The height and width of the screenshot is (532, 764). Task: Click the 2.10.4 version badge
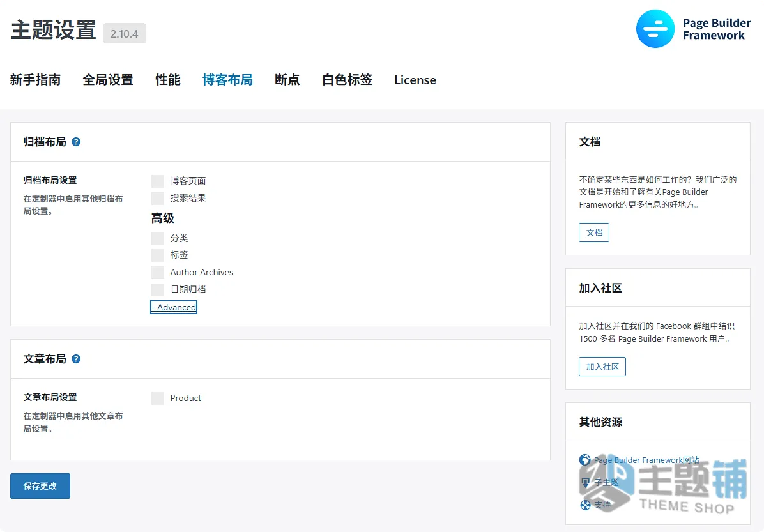(x=125, y=34)
